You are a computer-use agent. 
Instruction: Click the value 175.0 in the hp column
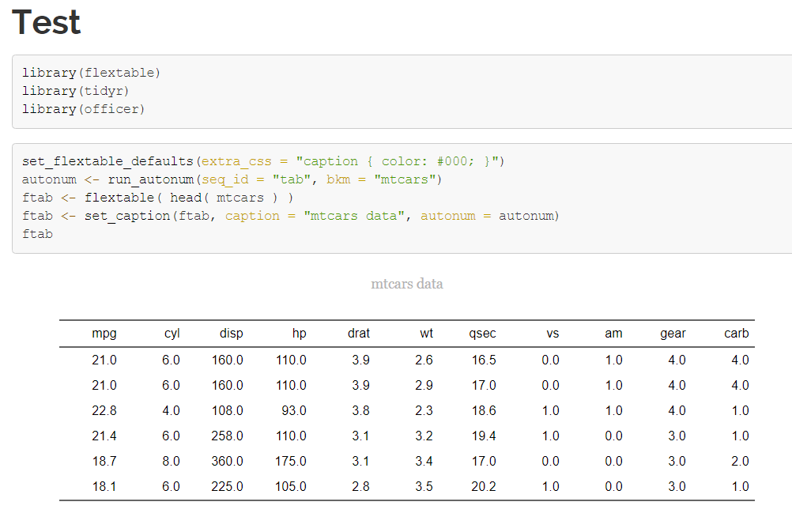[289, 461]
